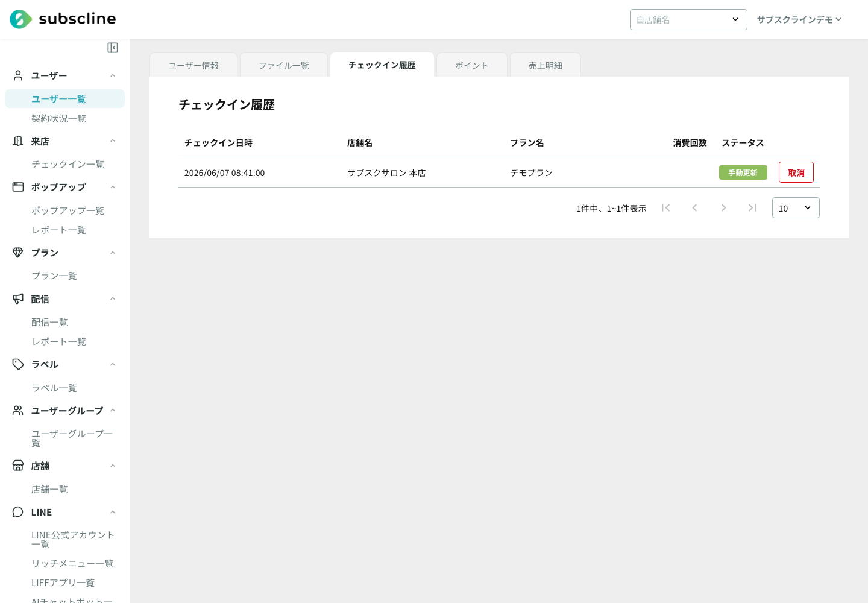Open リッチメニュー一覧 in the sidebar

(72, 563)
